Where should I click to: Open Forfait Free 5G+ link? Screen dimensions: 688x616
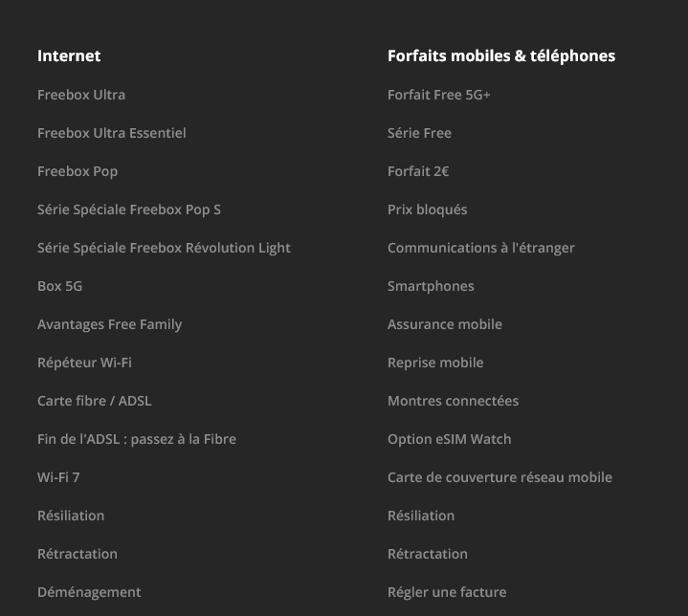[x=439, y=95]
